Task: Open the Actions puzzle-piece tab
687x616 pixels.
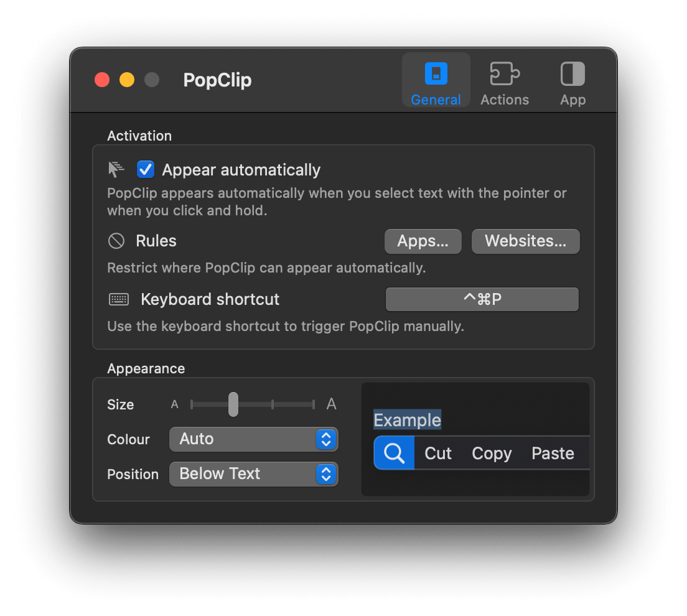Action: (504, 74)
